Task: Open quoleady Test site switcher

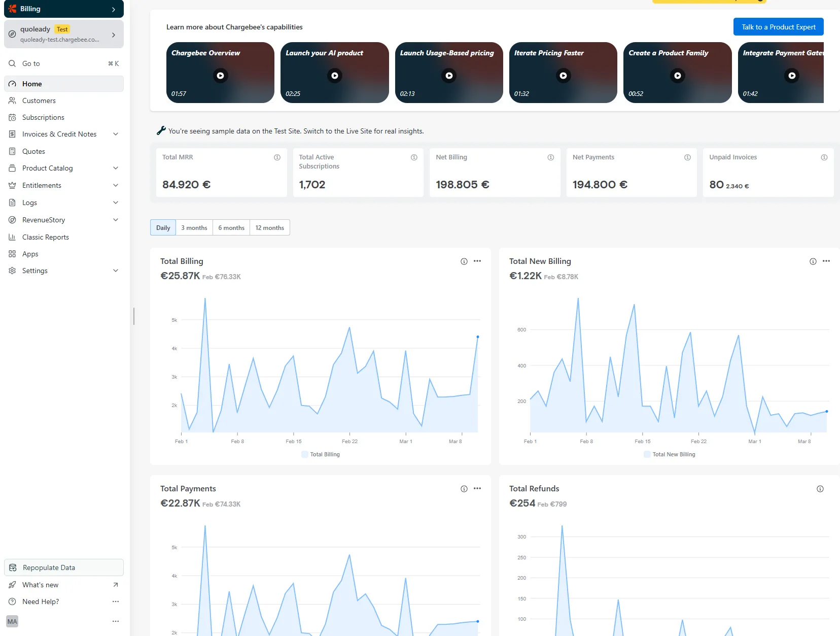Action: coord(64,34)
